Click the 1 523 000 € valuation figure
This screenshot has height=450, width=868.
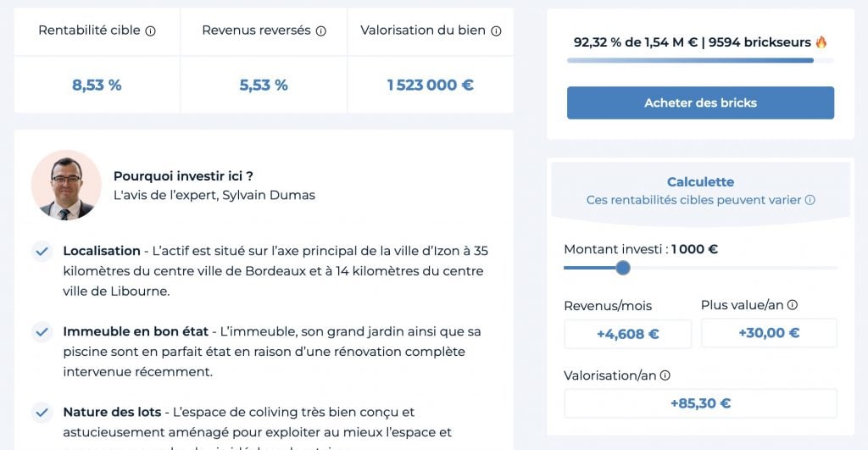point(430,86)
